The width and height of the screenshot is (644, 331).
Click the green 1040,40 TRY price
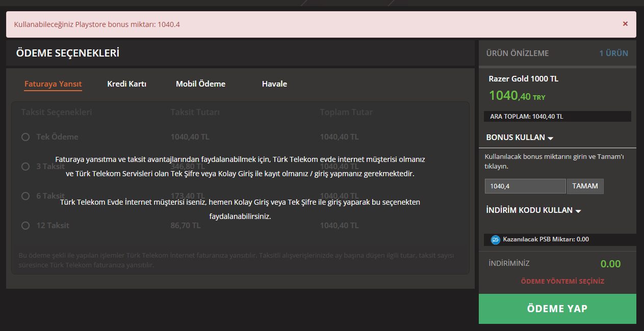[517, 96]
